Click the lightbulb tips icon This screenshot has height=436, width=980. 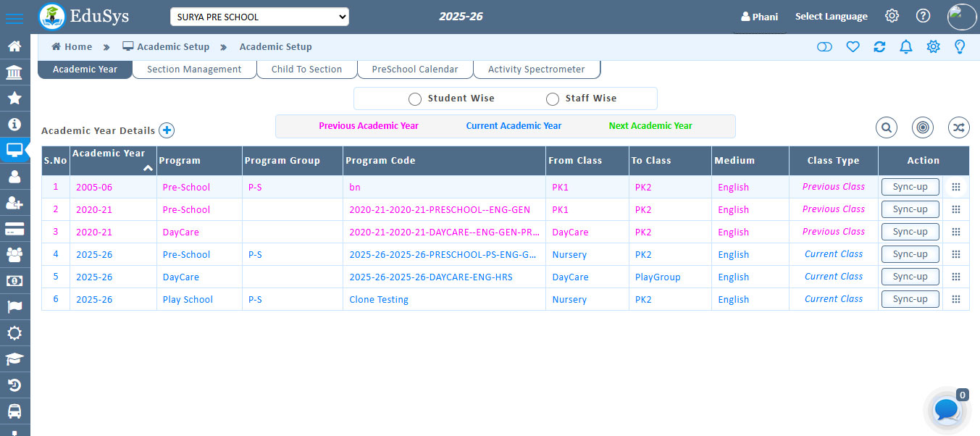(x=960, y=47)
